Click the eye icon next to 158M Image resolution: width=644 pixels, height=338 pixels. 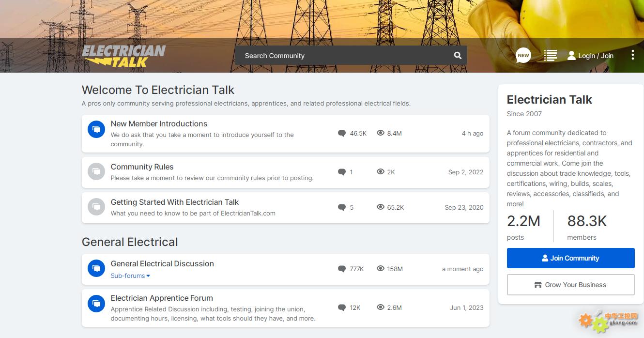pos(381,268)
